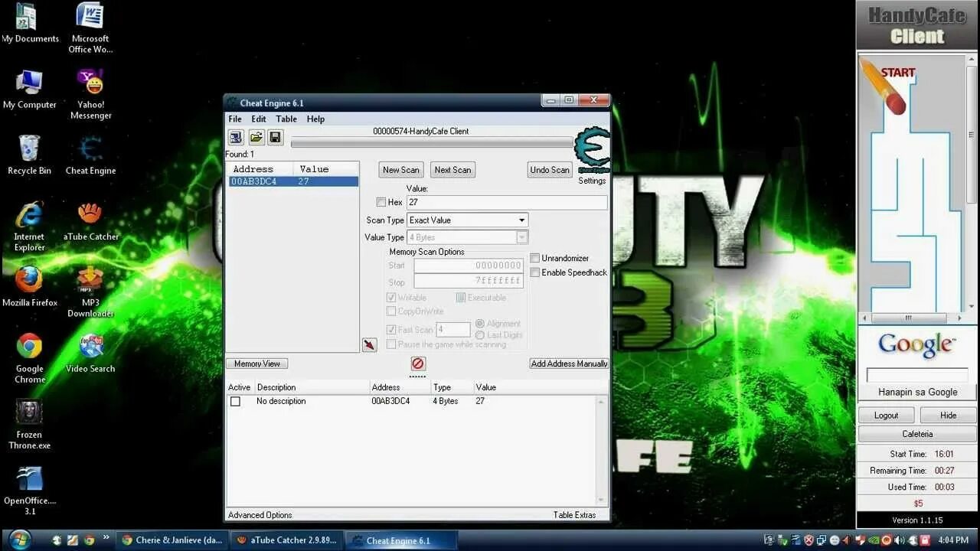
Task: Click the red stop/cancel scan icon
Action: point(417,364)
